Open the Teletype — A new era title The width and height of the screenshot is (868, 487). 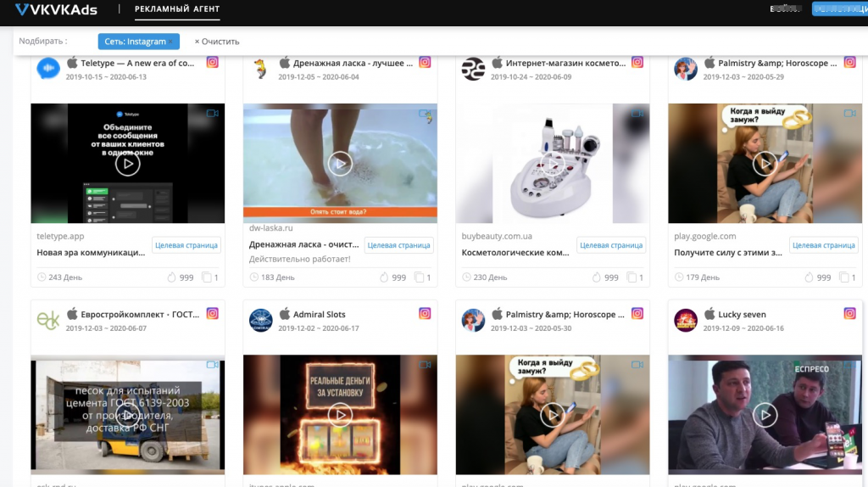pos(137,63)
